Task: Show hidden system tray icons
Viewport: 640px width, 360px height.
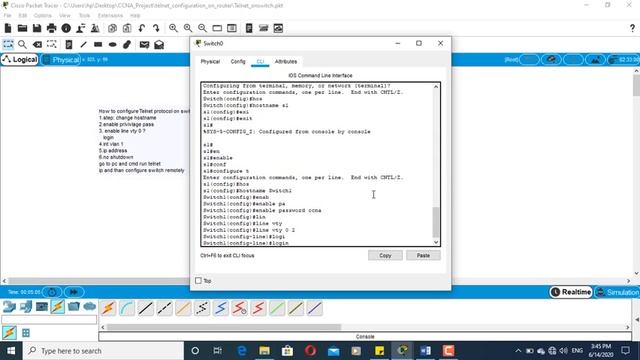Action: tap(518, 351)
